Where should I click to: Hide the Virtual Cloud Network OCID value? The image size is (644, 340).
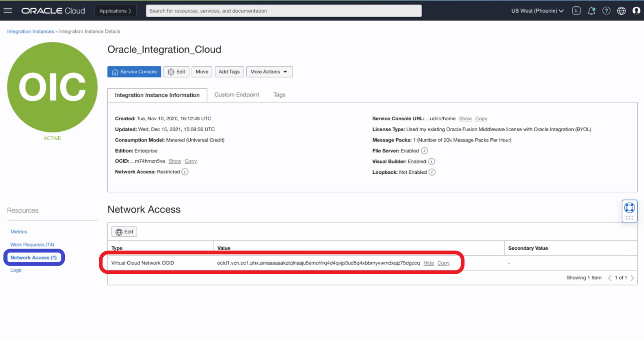[x=428, y=263]
